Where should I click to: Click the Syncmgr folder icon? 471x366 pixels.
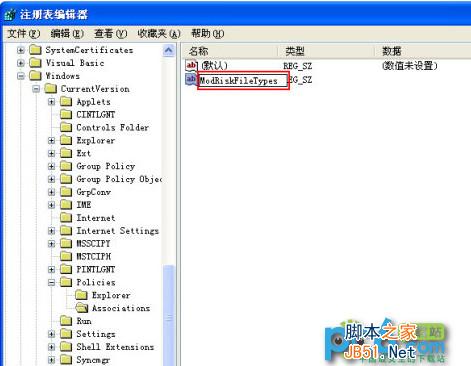point(66,360)
